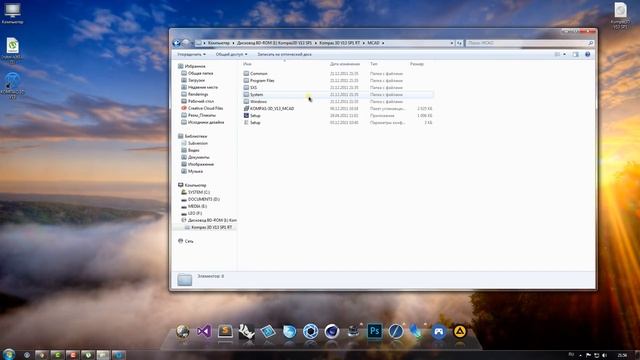
Task: Open the blue slashed-circle dock icon
Action: [396, 331]
